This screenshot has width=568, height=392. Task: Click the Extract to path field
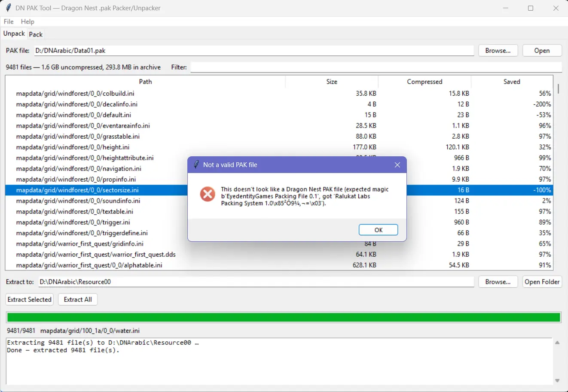point(256,282)
